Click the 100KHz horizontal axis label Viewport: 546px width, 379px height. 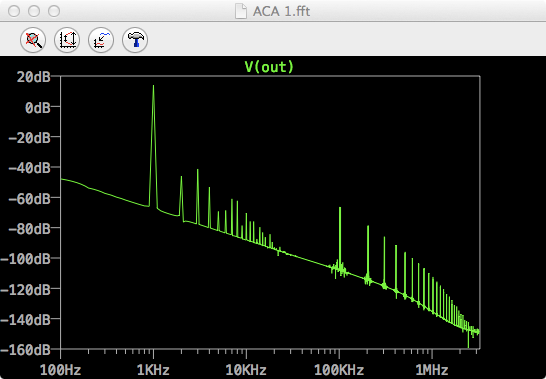point(339,370)
